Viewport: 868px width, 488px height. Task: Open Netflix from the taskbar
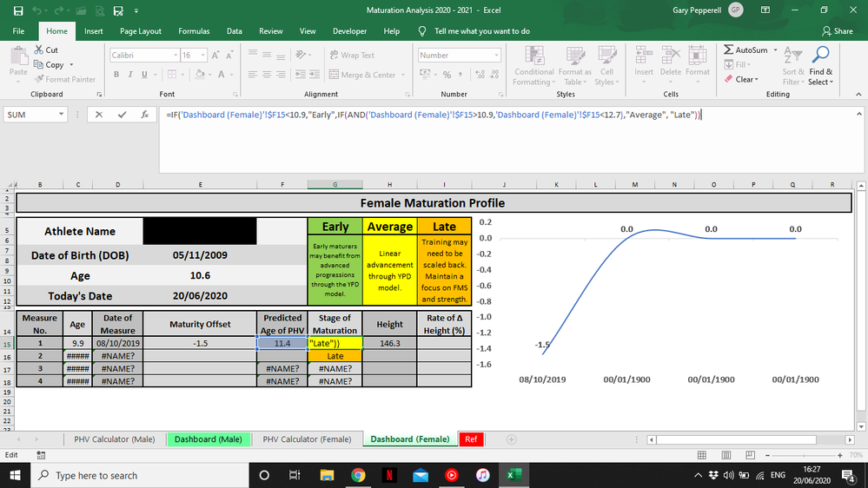[x=389, y=475]
